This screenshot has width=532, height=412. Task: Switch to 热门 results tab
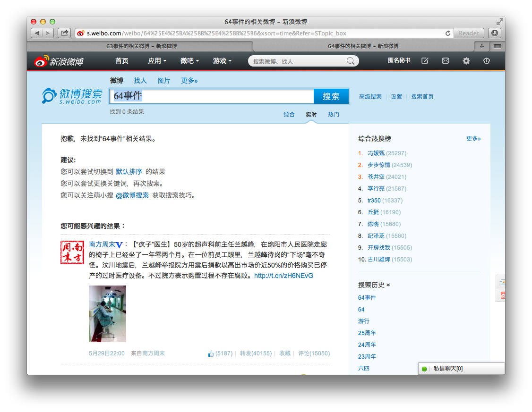coord(333,115)
